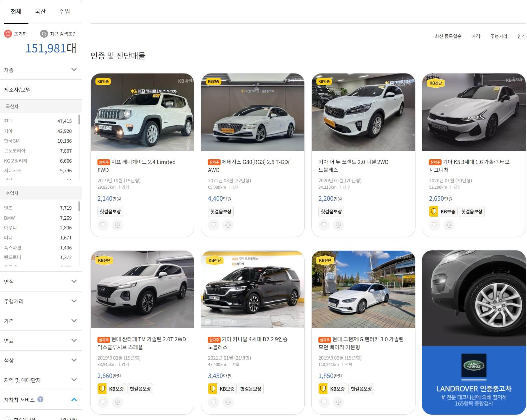Screen dimensions: 527x420
Task: Click the help question mark beside 차차차 서비스
Action: 40,399
